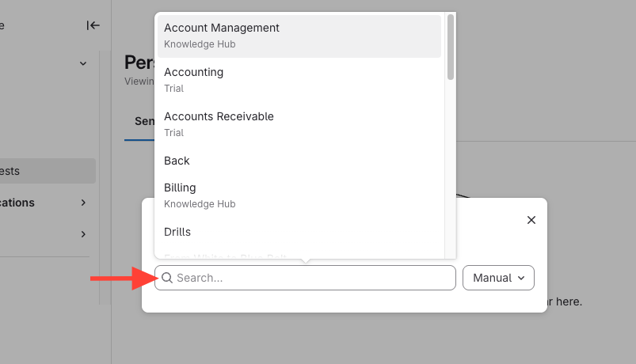Pick Accounts Receivable in the dropdown list
Image resolution: width=636 pixels, height=364 pixels.
[299, 123]
